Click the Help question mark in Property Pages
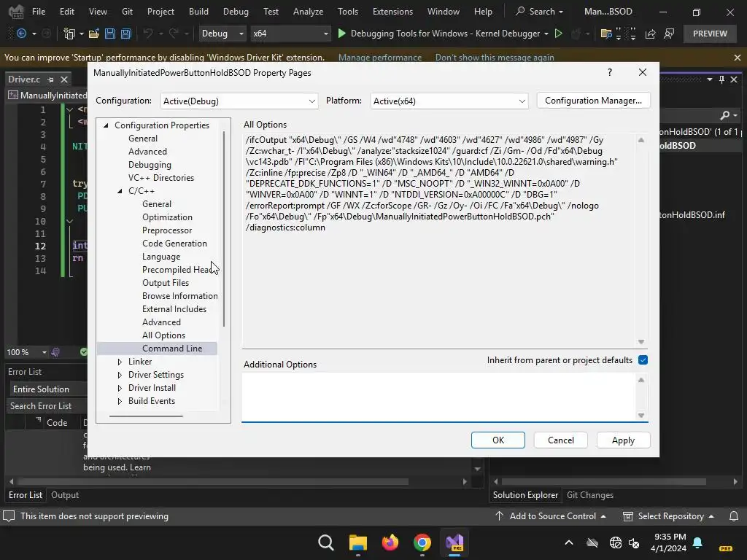 [610, 72]
